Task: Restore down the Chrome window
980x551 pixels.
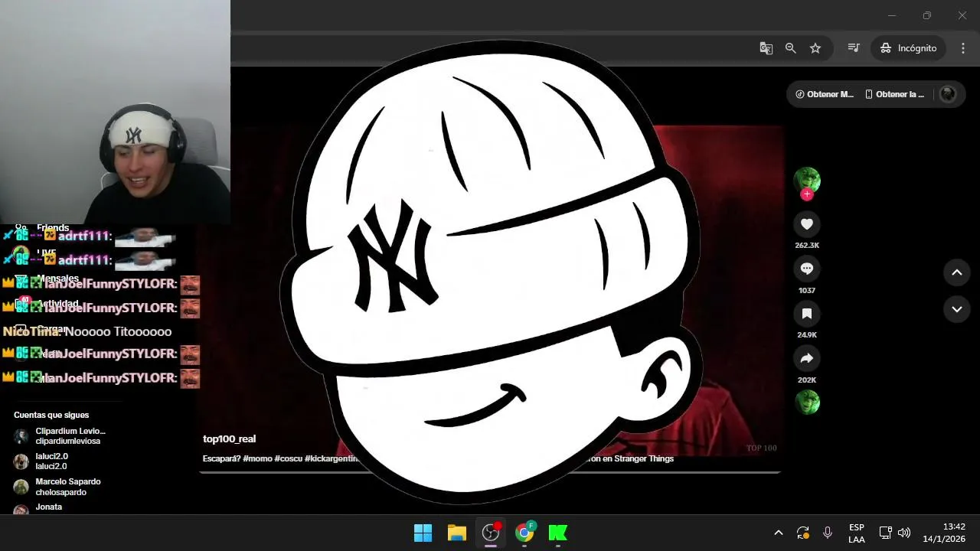Action: [927, 15]
